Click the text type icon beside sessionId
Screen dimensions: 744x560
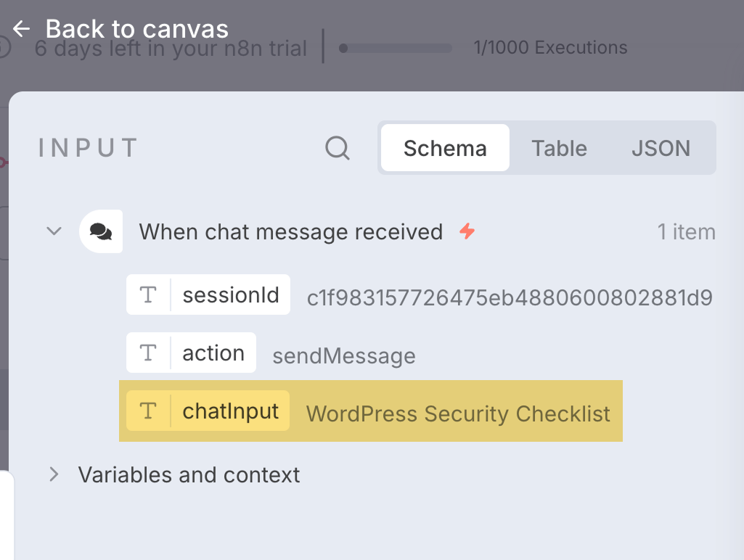(x=148, y=295)
